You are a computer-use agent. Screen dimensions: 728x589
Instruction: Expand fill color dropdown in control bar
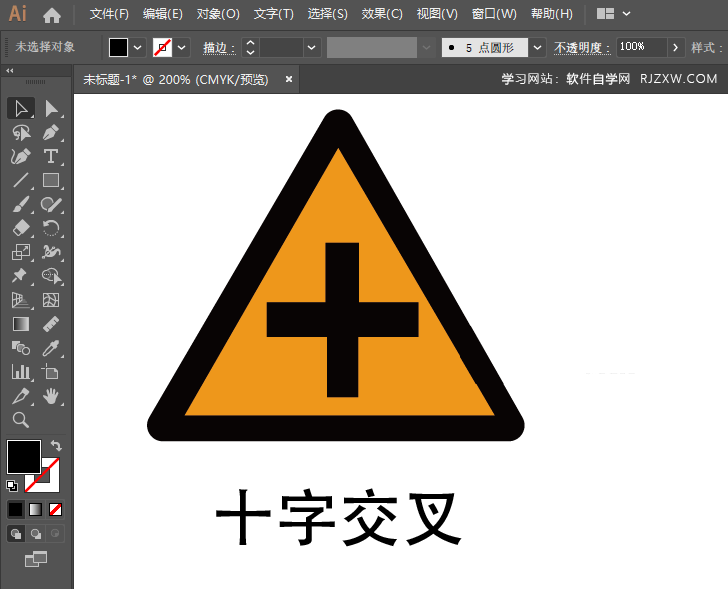coord(137,47)
